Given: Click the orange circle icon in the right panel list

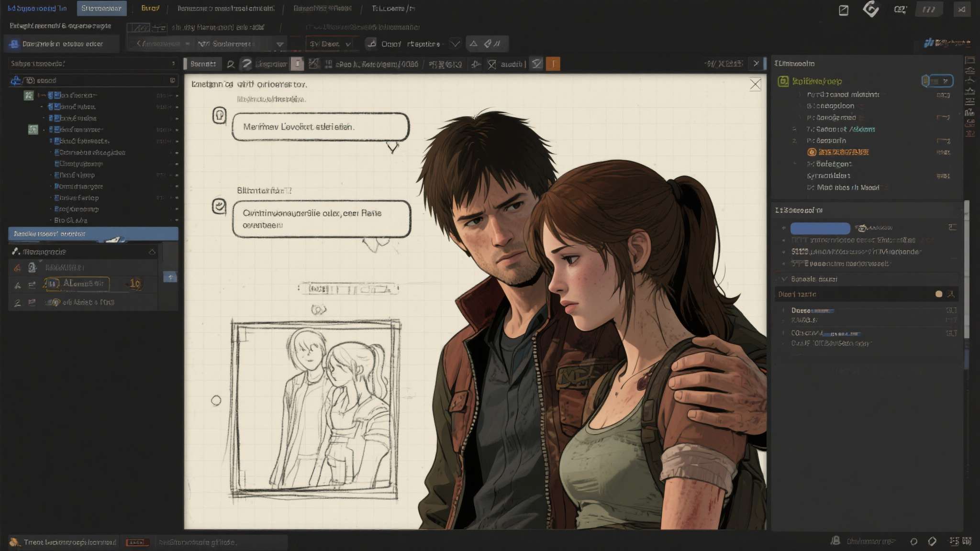Looking at the screenshot, I should (x=812, y=152).
